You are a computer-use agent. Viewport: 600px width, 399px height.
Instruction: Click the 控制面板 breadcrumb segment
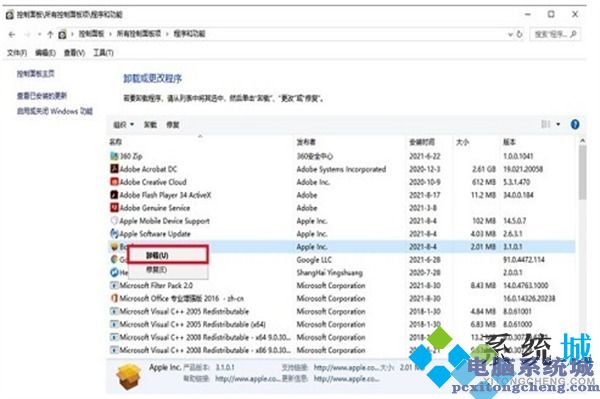pyautogui.click(x=91, y=34)
